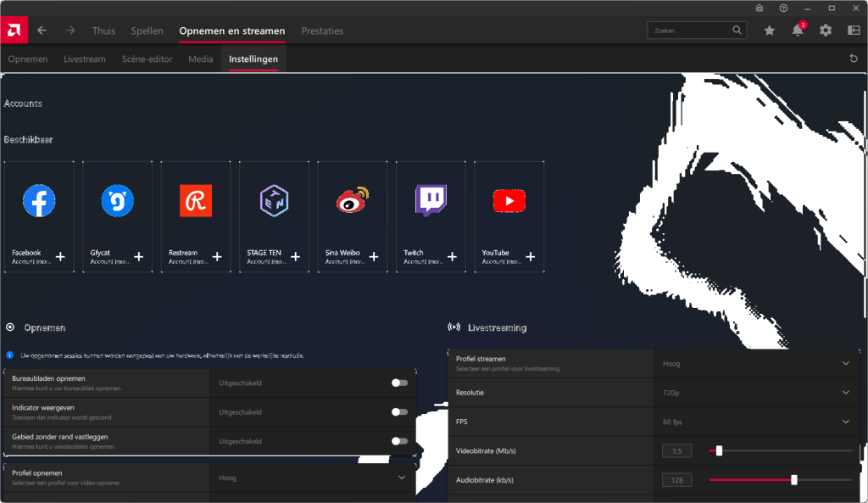This screenshot has width=868, height=503.
Task: Click the info icon under Opnemen
Action: (10, 355)
